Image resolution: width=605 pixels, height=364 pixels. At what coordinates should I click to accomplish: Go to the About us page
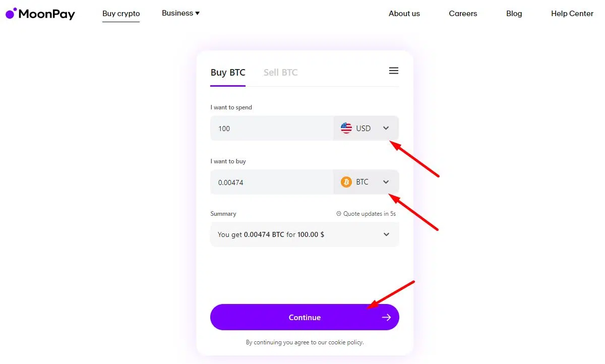click(x=404, y=14)
